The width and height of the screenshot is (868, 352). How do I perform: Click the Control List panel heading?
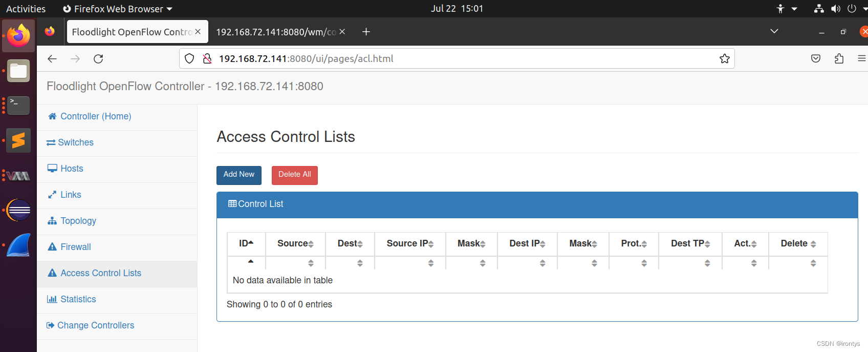pyautogui.click(x=537, y=204)
